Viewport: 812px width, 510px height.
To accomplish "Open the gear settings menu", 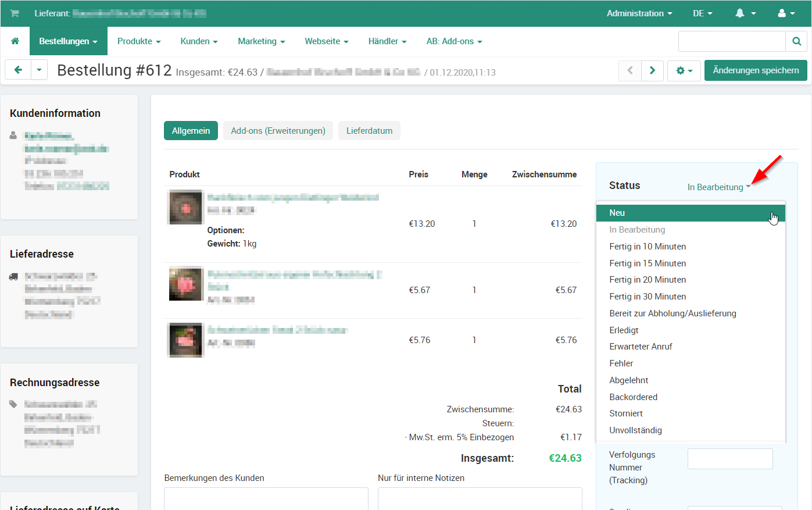I will (684, 70).
